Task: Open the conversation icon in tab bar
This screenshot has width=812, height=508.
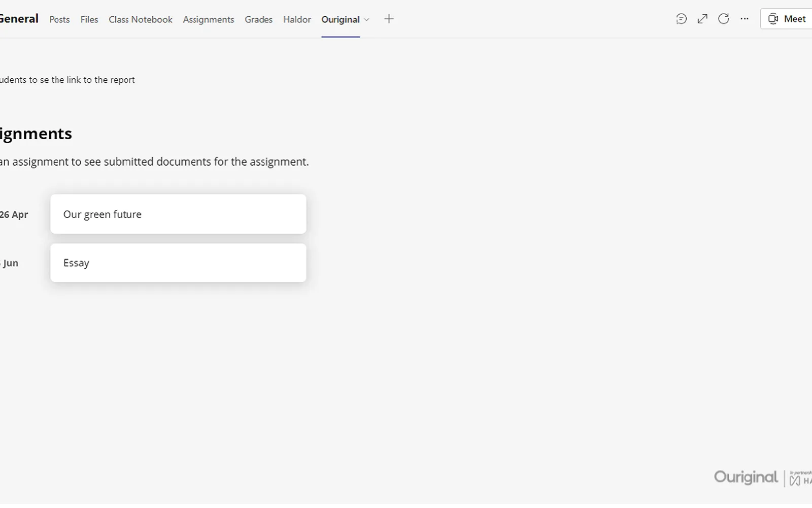Action: click(681, 19)
